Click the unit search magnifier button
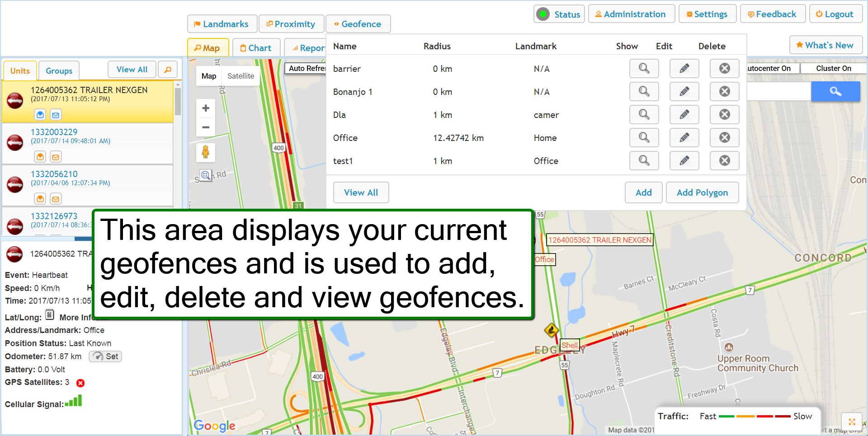The image size is (868, 436). pos(168,70)
